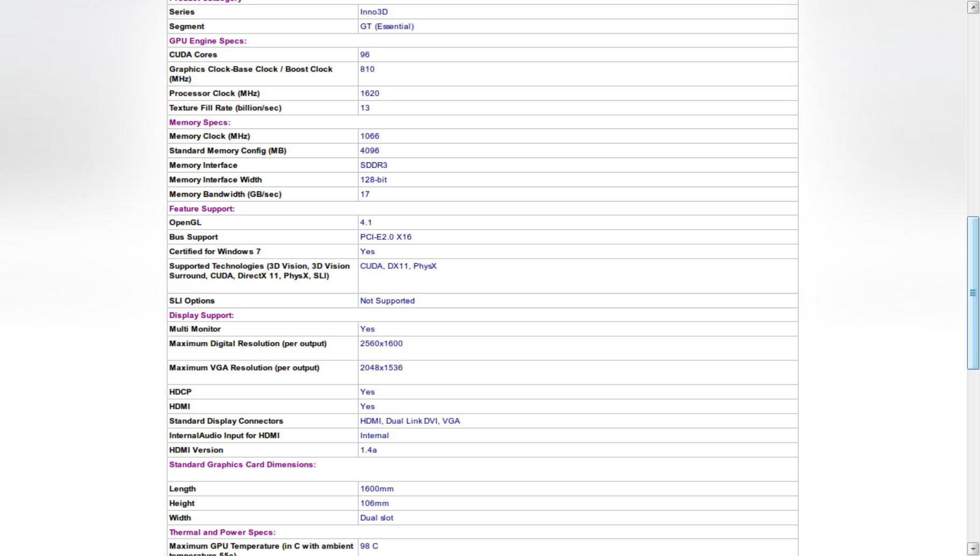Click the PCI-E2.0 X16 bus value
Screen dimensions: 980x556
coord(385,237)
